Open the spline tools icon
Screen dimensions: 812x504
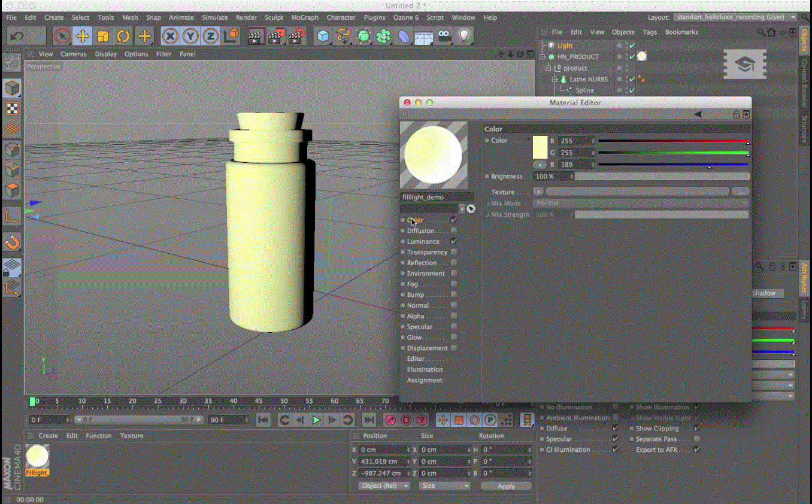(343, 37)
